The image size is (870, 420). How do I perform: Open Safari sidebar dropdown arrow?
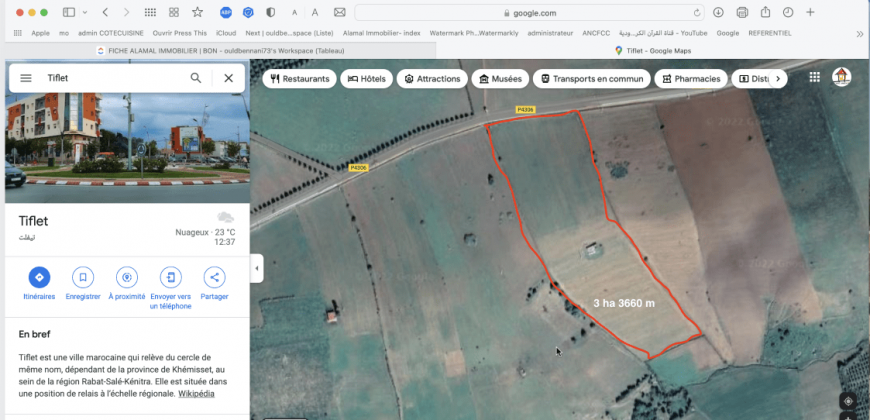coord(85,13)
